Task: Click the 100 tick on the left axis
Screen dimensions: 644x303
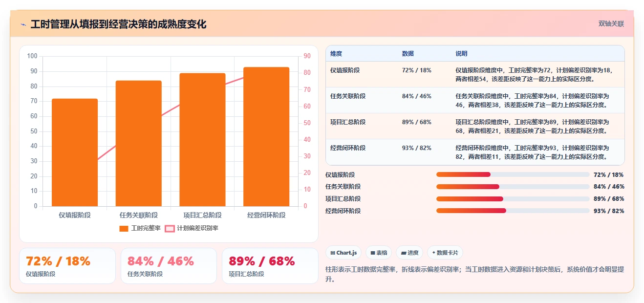Action: click(32, 56)
